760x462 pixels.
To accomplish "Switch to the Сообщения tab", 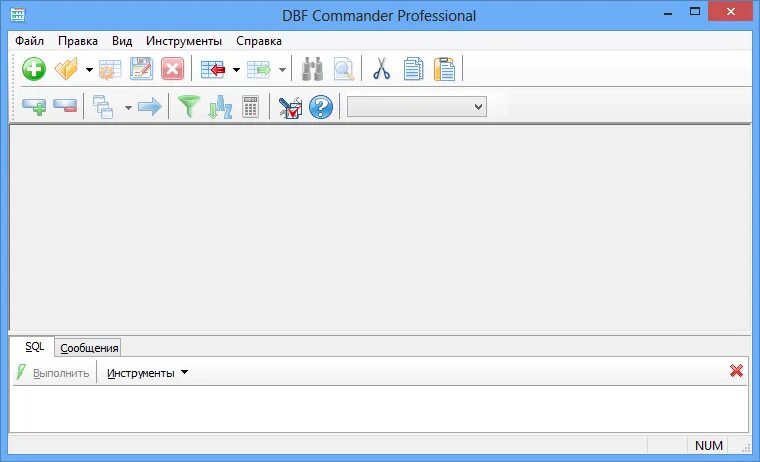I will tap(89, 348).
